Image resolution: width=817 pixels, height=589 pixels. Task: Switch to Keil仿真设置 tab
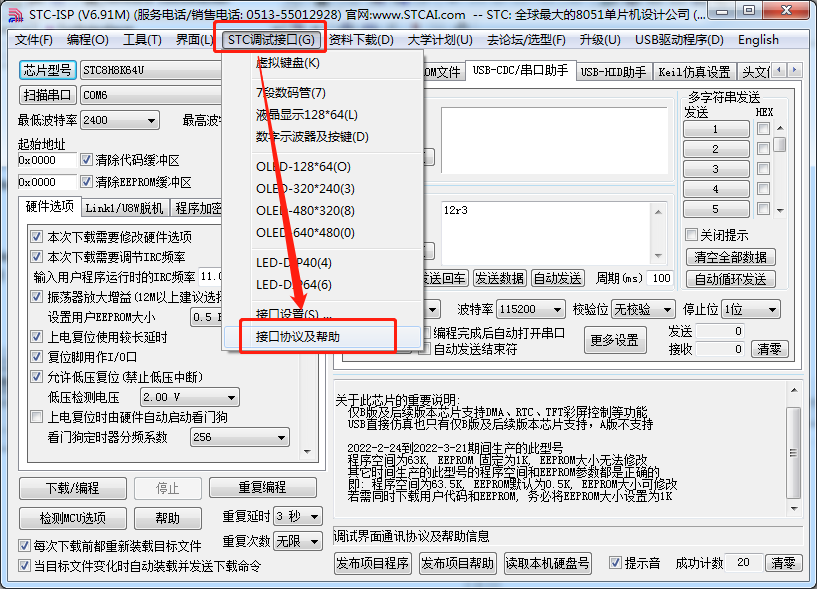pyautogui.click(x=694, y=72)
